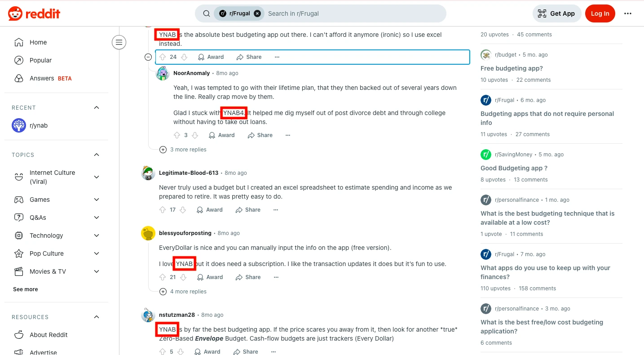Viewport: 644px width, 355px height.
Task: Open more options on Legitimate-Blood-613's comment
Action: point(276,210)
